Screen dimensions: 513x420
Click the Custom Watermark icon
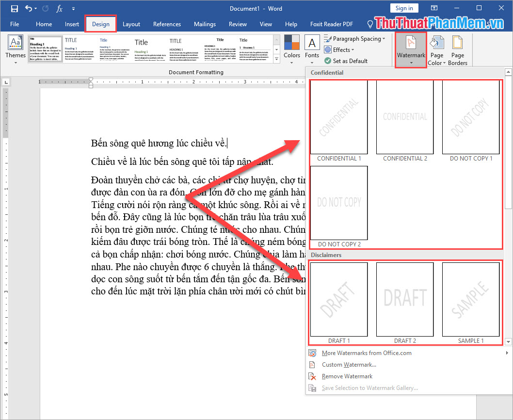[x=312, y=365]
